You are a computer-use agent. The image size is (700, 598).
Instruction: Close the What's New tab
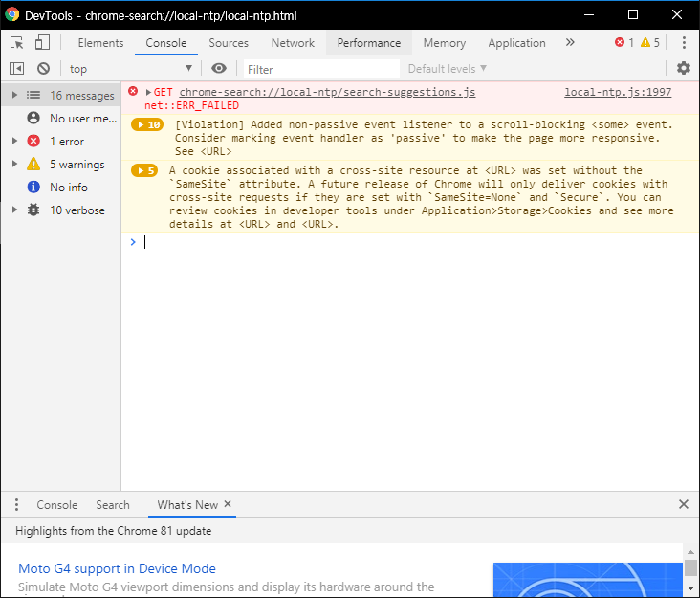(228, 504)
